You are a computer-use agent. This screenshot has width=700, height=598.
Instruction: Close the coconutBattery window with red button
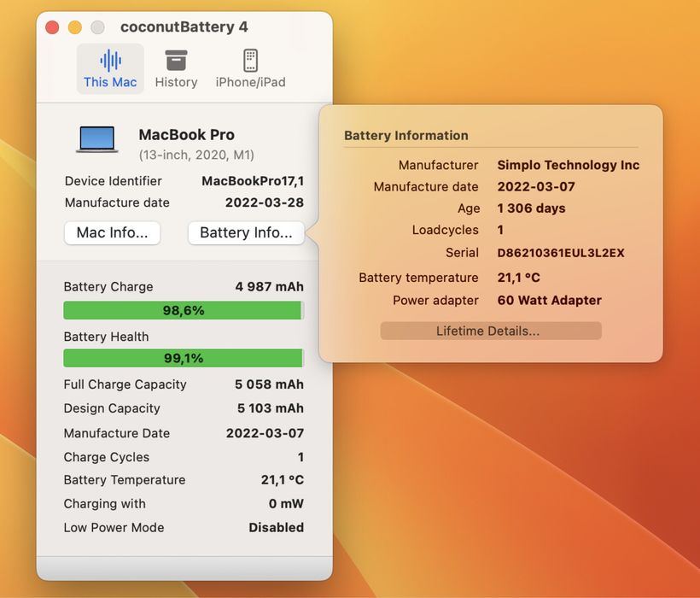point(52,27)
